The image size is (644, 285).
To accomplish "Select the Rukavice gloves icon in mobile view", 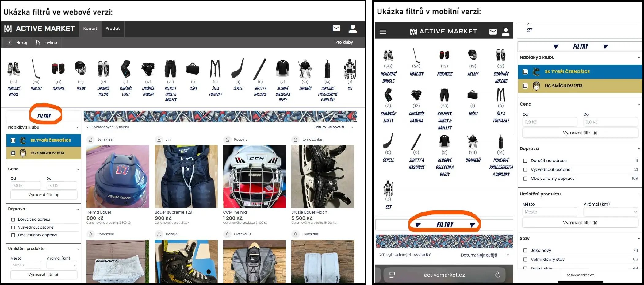I will point(444,55).
